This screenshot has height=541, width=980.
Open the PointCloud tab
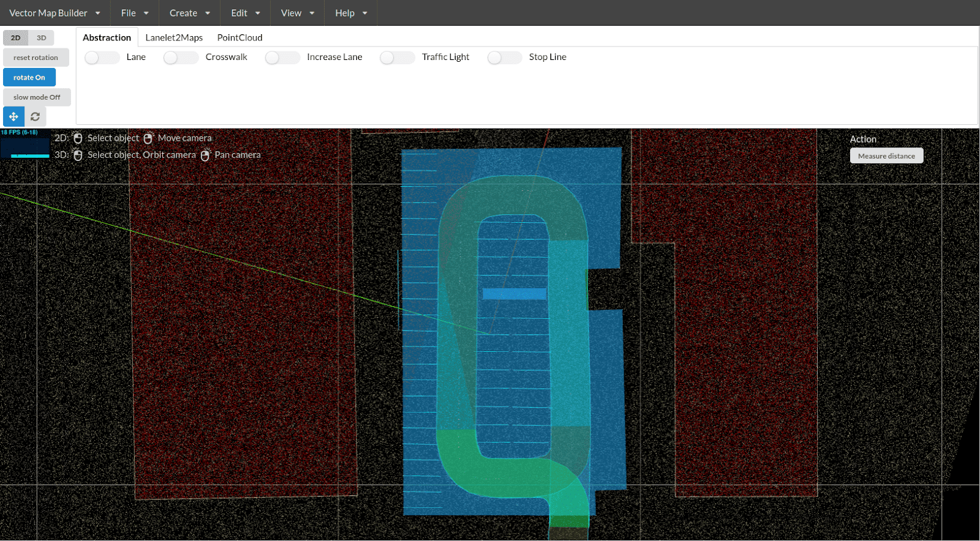click(239, 37)
